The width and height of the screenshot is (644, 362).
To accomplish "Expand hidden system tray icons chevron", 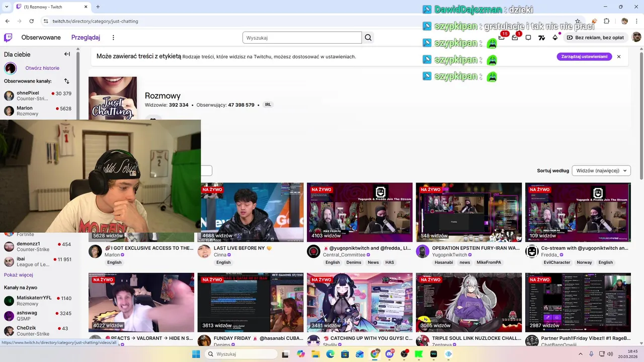I will click(x=580, y=354).
